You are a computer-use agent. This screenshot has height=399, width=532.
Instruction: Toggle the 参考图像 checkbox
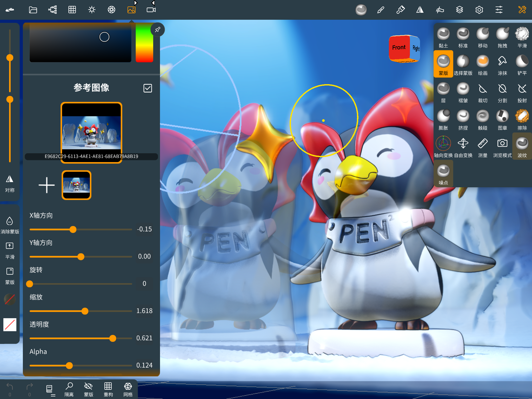click(x=148, y=88)
